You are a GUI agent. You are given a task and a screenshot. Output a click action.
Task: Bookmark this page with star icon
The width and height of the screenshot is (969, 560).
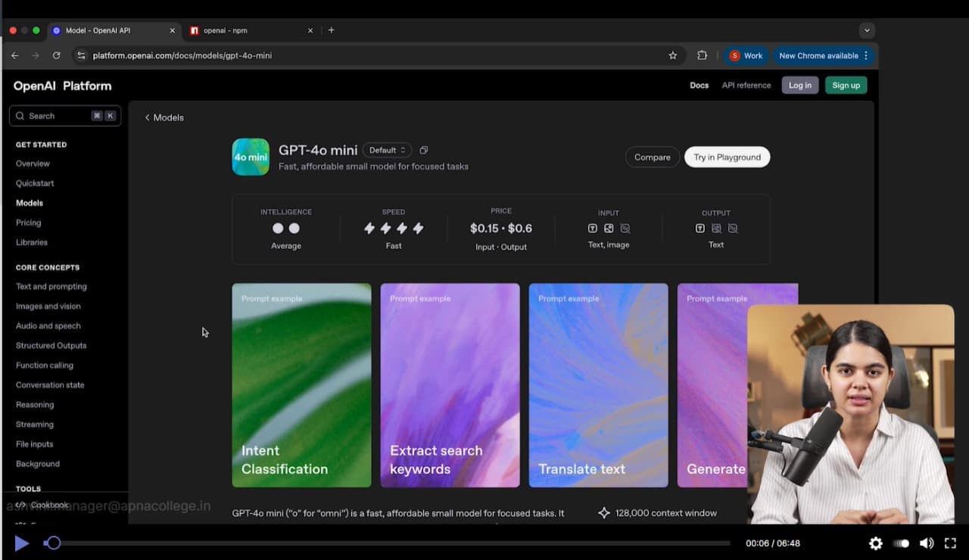672,55
